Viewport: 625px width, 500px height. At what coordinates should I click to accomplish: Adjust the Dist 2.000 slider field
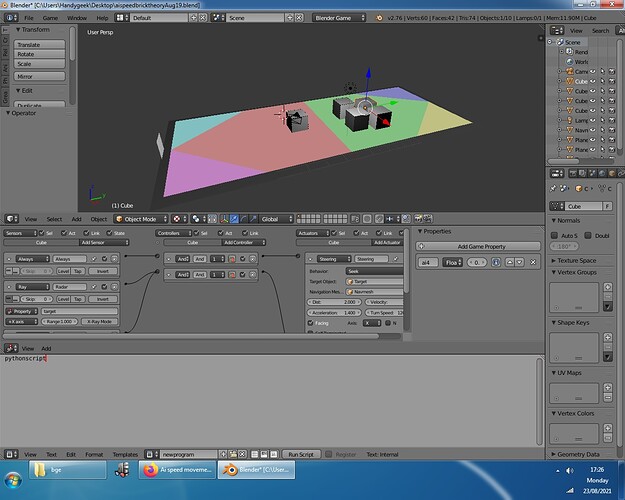[x=334, y=302]
